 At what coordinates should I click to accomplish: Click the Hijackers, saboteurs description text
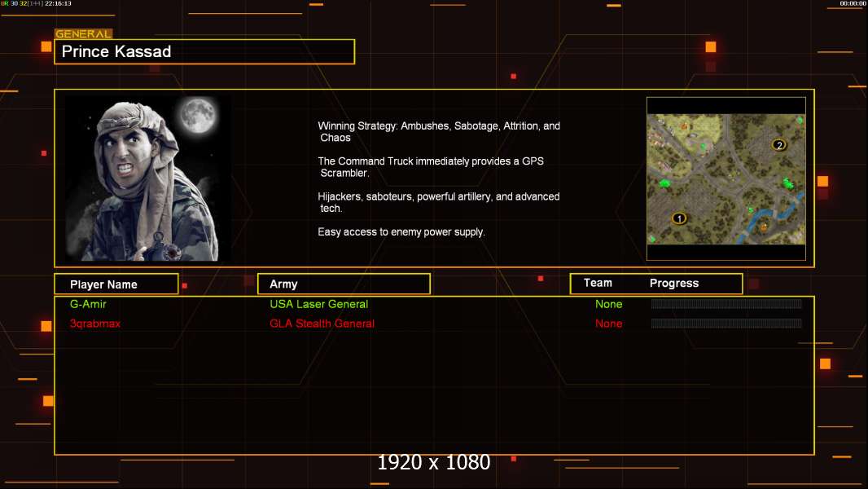(439, 202)
